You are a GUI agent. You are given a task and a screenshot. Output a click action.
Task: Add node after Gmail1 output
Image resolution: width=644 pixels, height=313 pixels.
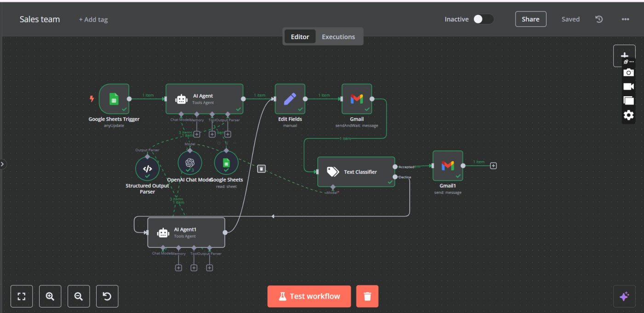pyautogui.click(x=493, y=166)
